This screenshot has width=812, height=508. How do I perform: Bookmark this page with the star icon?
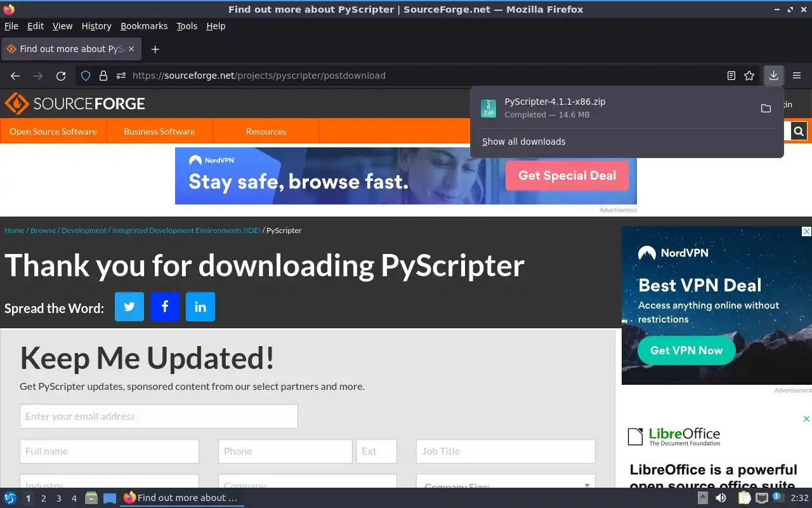pos(749,76)
